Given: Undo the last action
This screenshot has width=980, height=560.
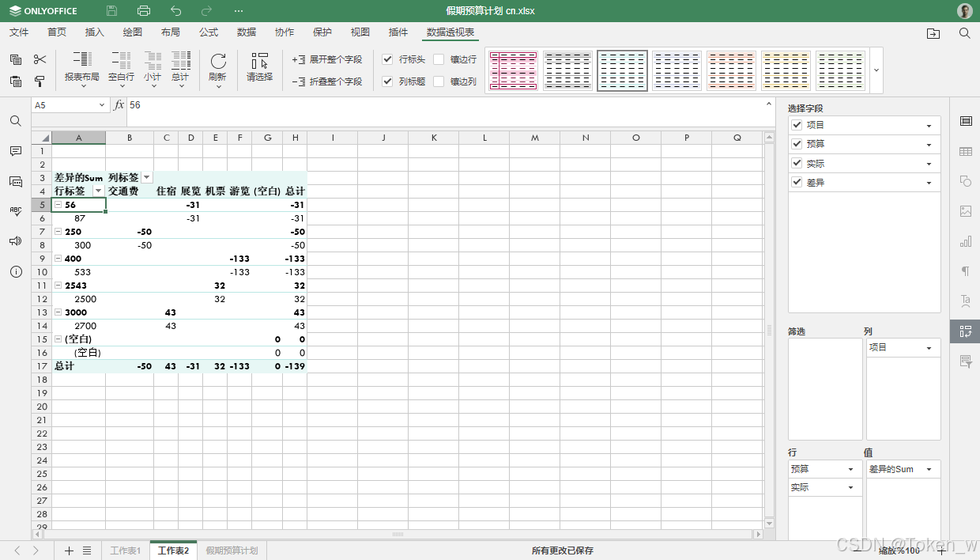Looking at the screenshot, I should tap(175, 11).
